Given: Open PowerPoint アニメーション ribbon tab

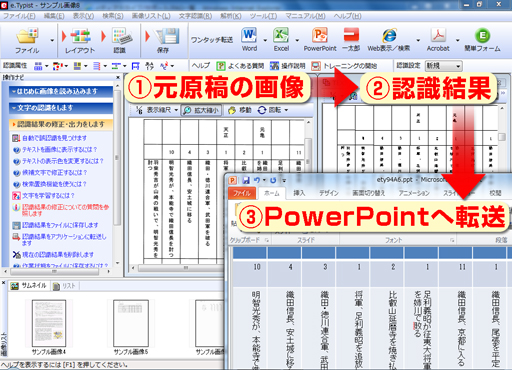Looking at the screenshot, I should pos(414,193).
